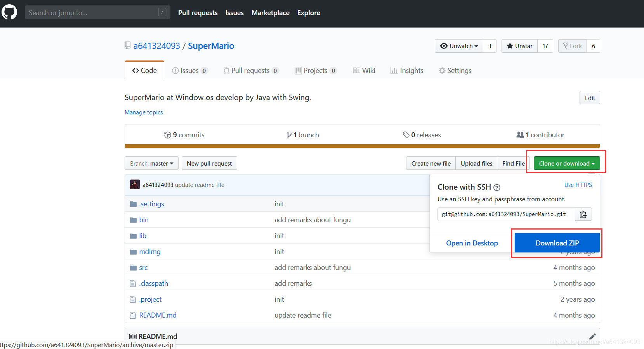This screenshot has height=349, width=644.
Task: Switch to the Code tab
Action: (x=144, y=70)
